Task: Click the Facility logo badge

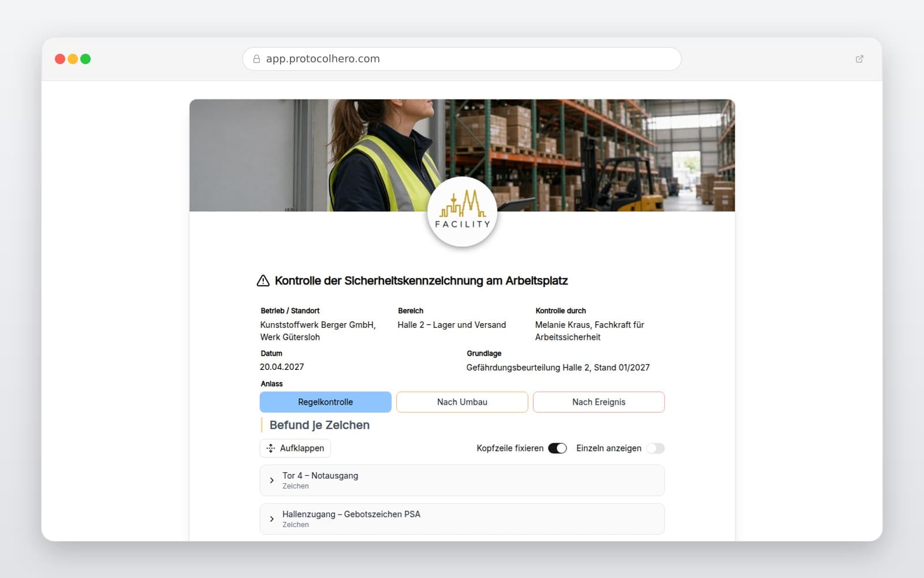Action: 462,212
